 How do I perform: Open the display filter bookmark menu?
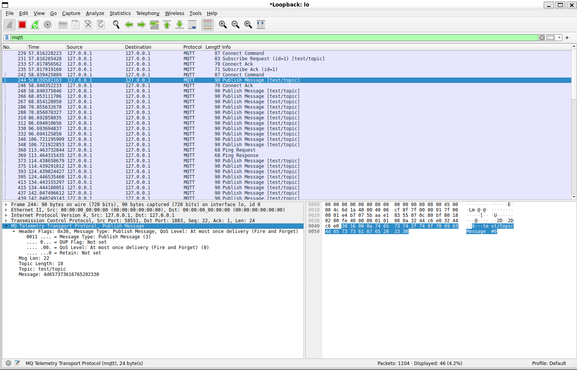click(7, 38)
